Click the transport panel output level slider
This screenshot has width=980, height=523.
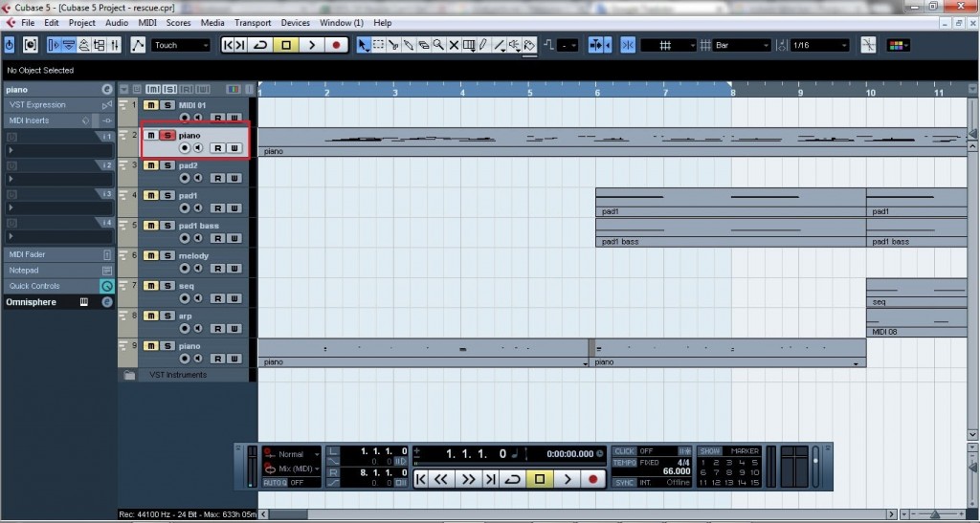coord(815,467)
